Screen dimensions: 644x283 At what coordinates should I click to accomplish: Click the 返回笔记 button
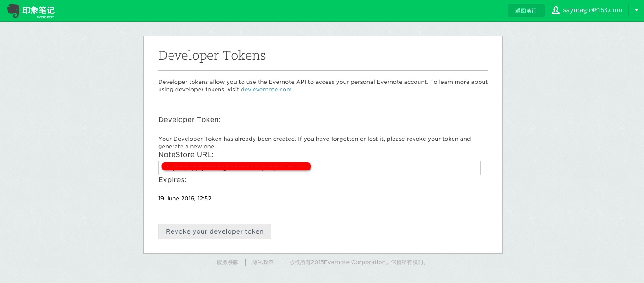pos(526,11)
